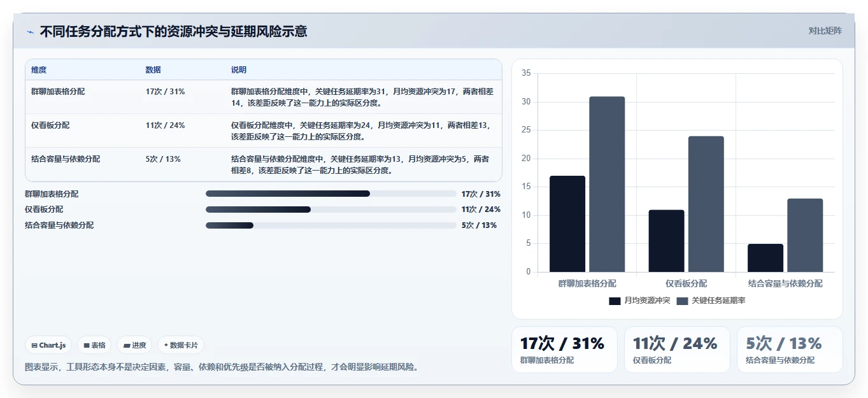Screen dimensions: 868x398
Task: Select table cell 结合容量与依赖分配
Action: [x=66, y=159]
